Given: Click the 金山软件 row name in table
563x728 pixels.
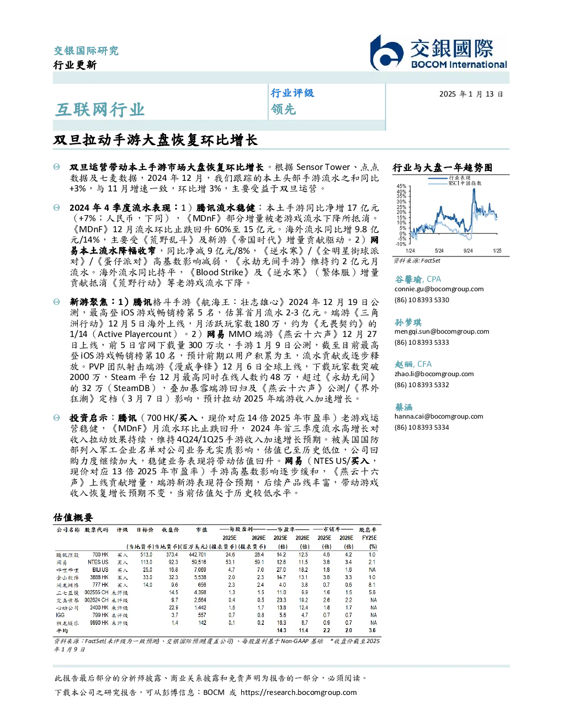Looking at the screenshot, I should coord(67,577).
